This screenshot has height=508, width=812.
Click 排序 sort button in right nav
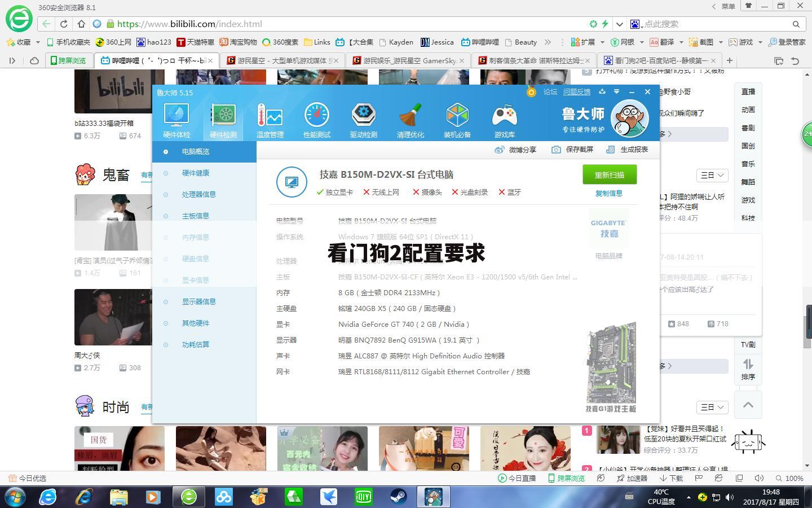[x=748, y=370]
